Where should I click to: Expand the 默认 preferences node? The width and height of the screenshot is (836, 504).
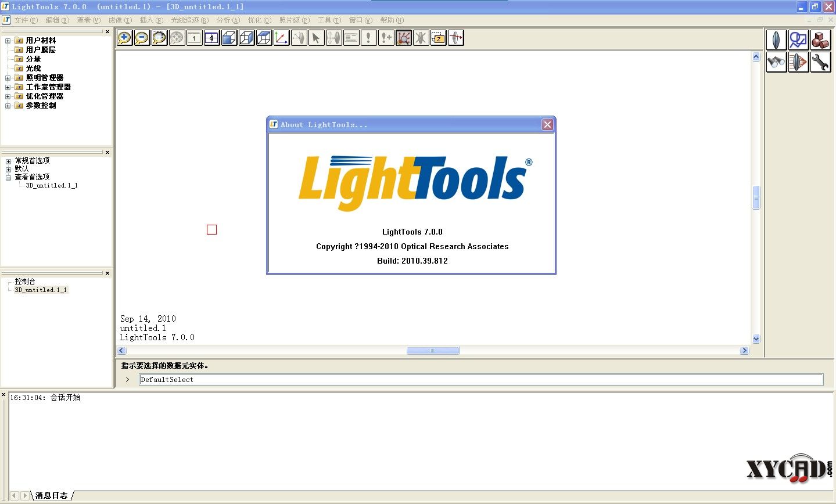coord(8,170)
